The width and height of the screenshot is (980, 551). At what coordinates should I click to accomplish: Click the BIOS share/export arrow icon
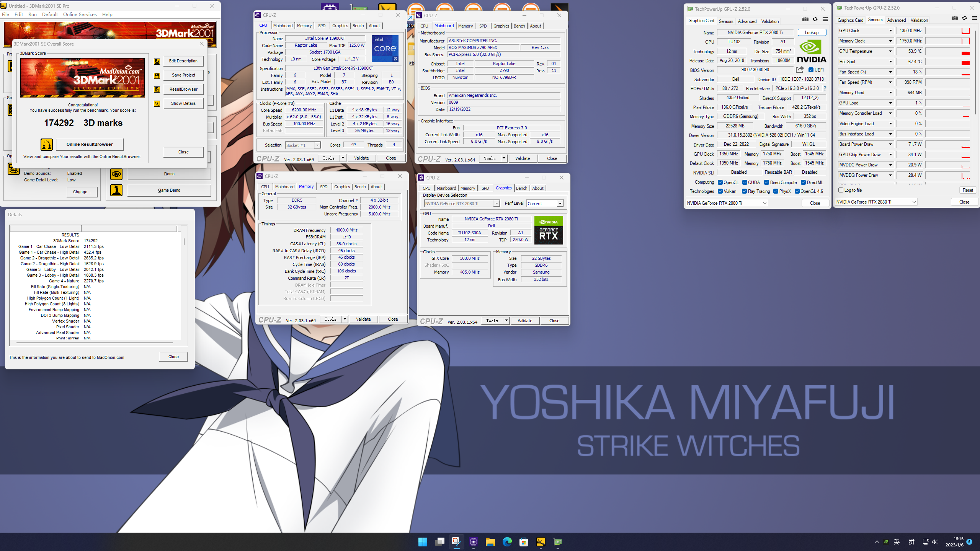tap(800, 70)
